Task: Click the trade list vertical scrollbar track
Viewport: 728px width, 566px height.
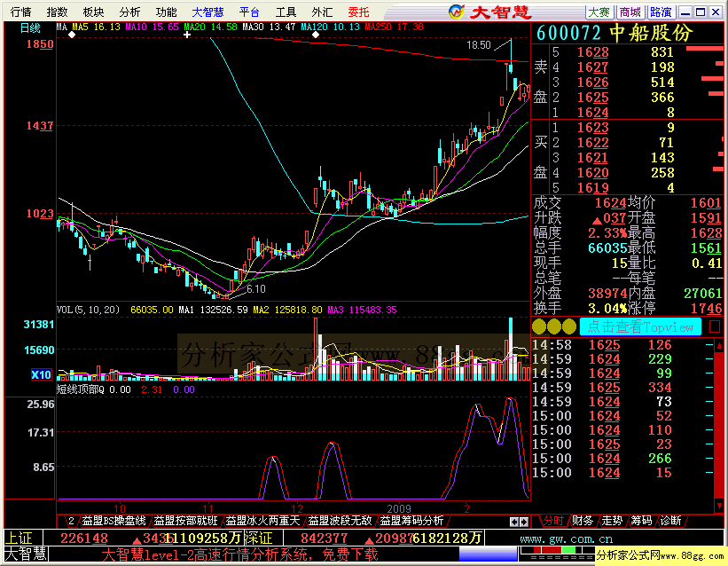Action: tap(719, 426)
